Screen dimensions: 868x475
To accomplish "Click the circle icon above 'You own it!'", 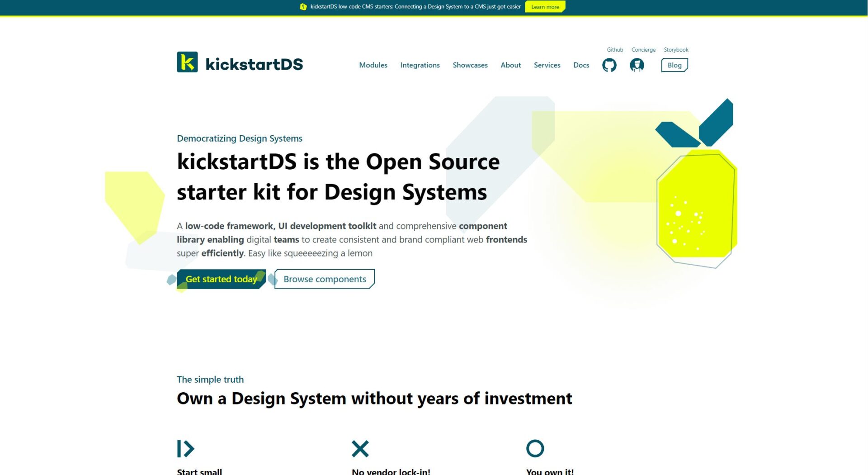I will (x=535, y=448).
